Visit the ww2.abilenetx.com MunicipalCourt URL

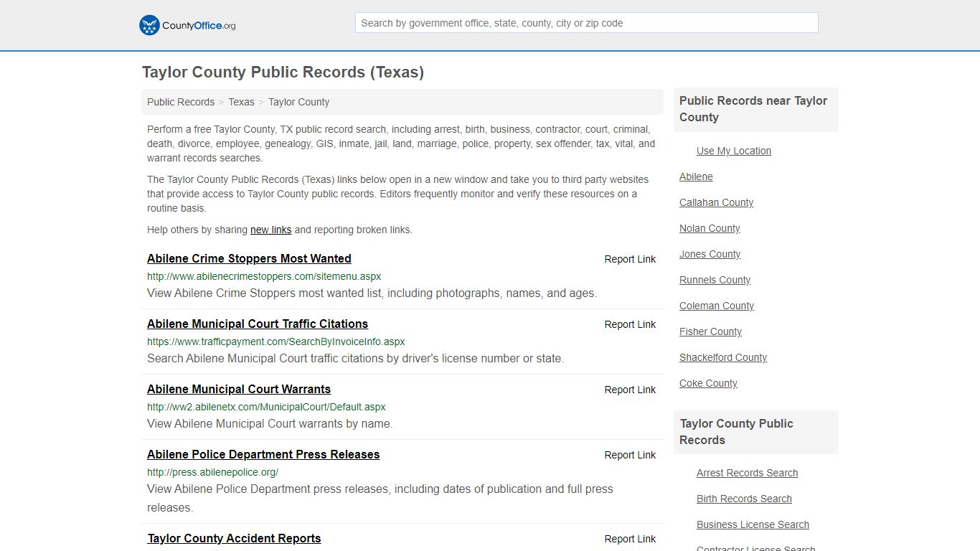point(266,407)
